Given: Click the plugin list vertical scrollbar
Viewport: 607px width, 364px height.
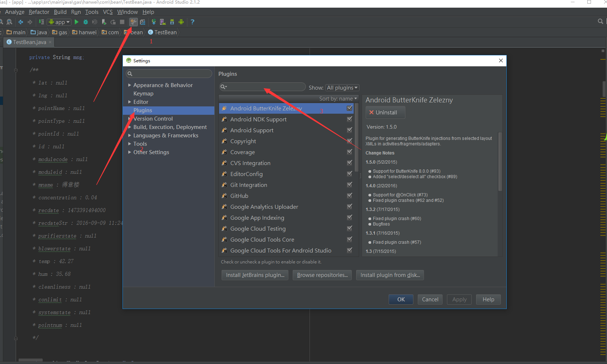Looking at the screenshot, I should click(357, 138).
